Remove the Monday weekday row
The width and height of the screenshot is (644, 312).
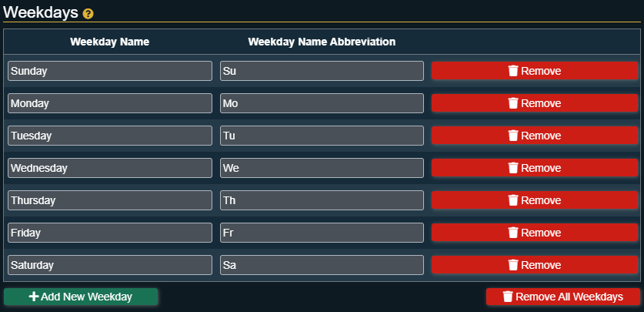click(x=535, y=103)
